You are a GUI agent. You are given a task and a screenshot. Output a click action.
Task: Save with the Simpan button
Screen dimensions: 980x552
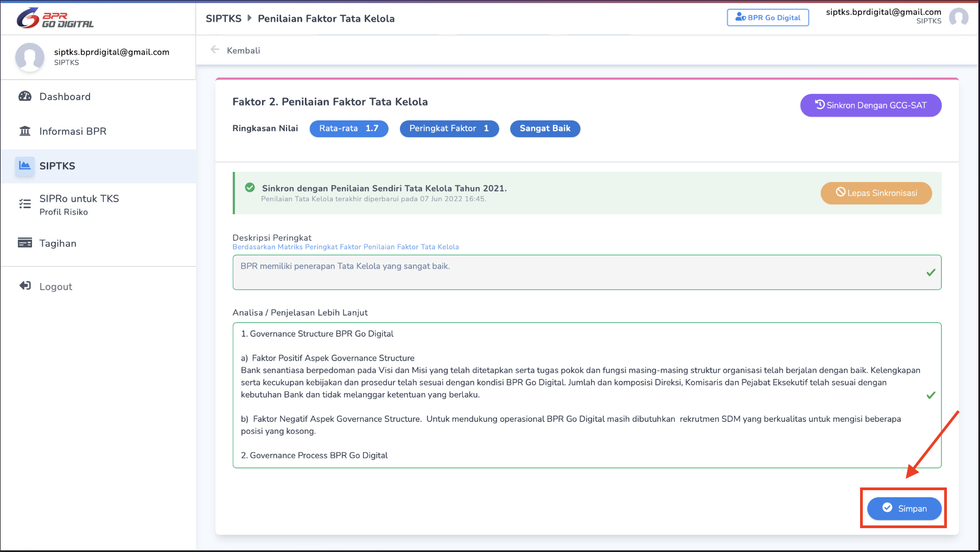[x=904, y=509]
